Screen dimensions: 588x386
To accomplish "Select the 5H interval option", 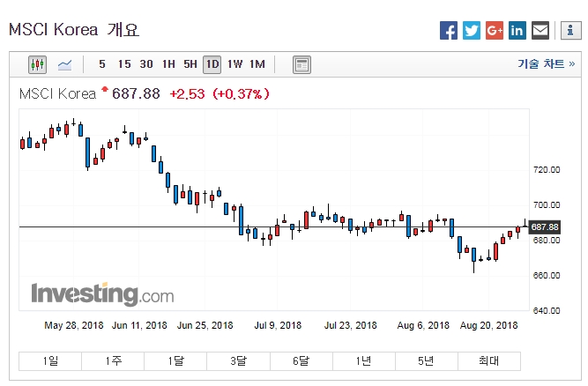I will pyautogui.click(x=190, y=64).
